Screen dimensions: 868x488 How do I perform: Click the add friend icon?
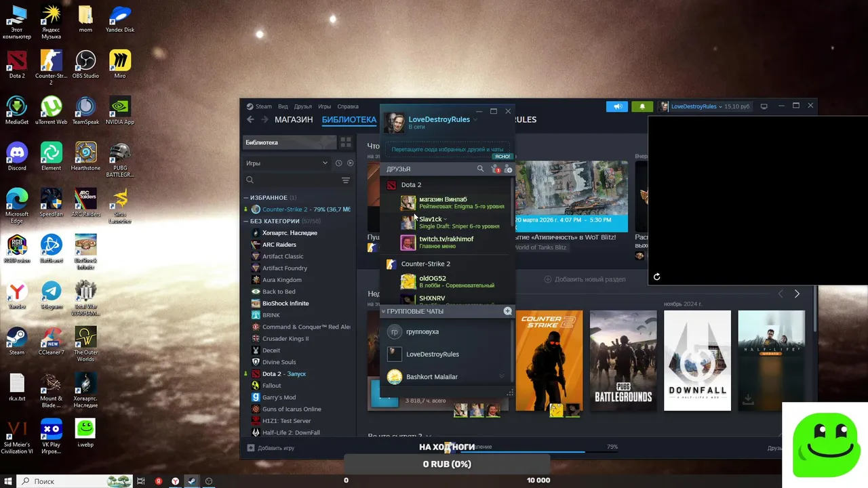[x=508, y=169]
